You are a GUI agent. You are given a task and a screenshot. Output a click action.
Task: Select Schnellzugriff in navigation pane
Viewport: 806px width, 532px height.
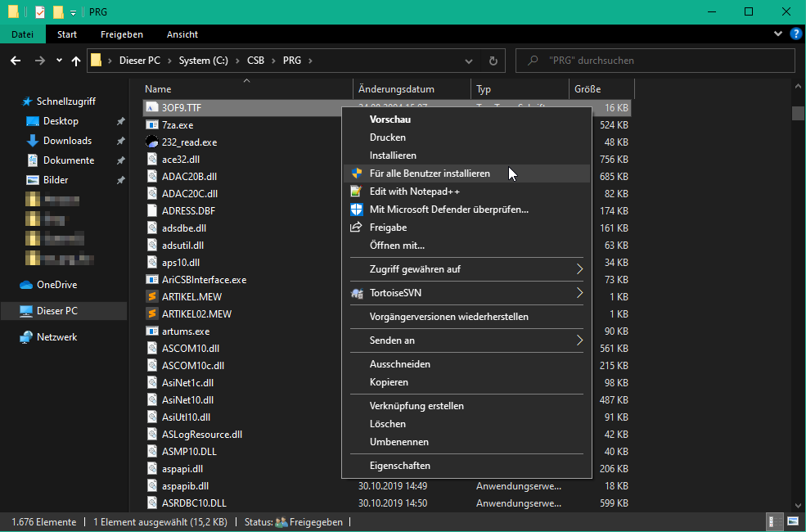tap(65, 101)
